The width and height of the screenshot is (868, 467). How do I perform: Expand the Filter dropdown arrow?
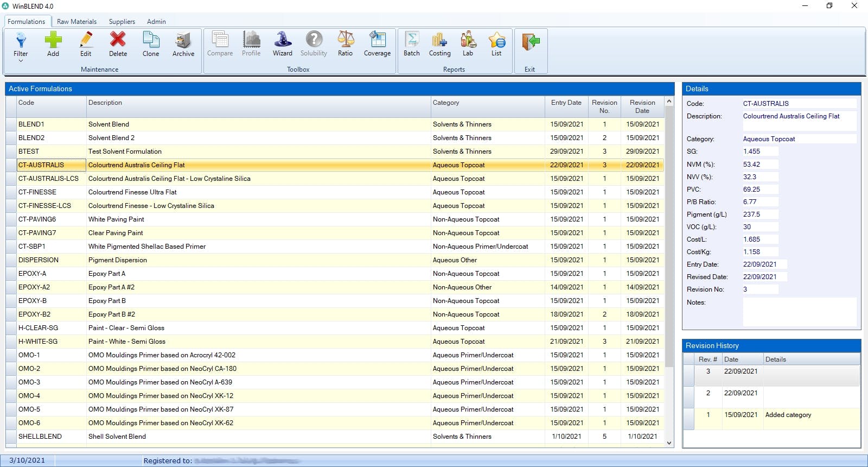[x=21, y=61]
